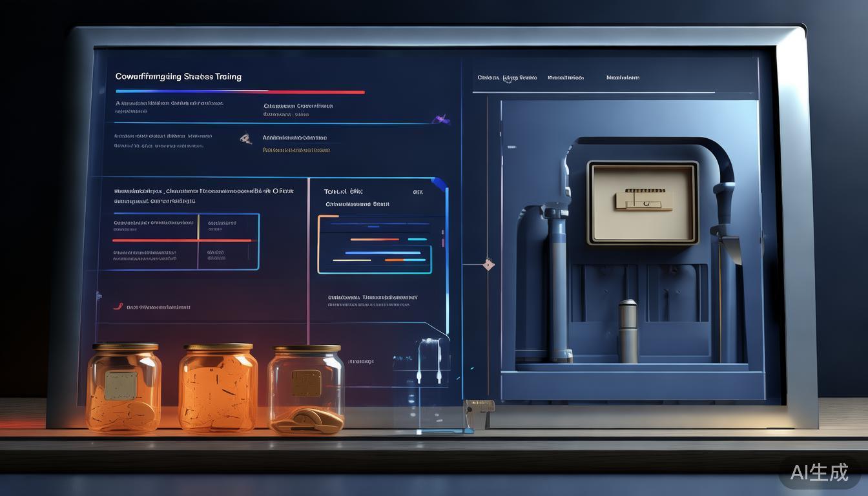868x496 pixels.
Task: Click the orange highlighted text link
Action: pyautogui.click(x=296, y=150)
